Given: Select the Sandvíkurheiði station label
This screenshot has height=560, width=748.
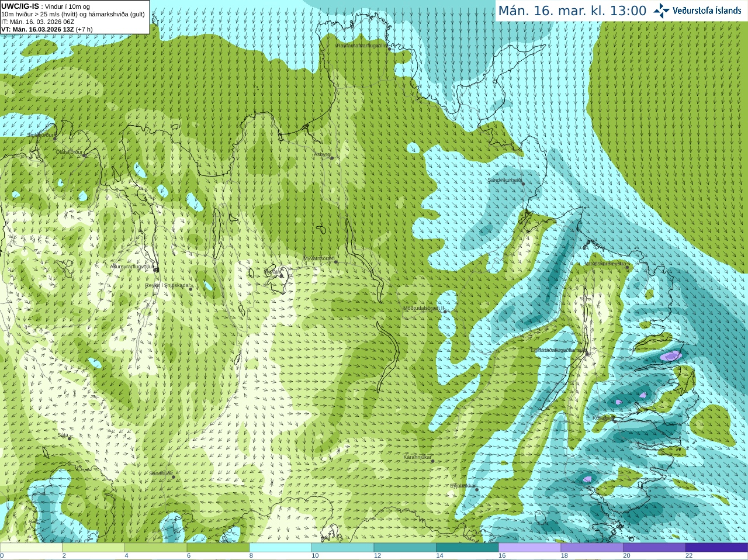Looking at the screenshot, I should coord(505,180).
